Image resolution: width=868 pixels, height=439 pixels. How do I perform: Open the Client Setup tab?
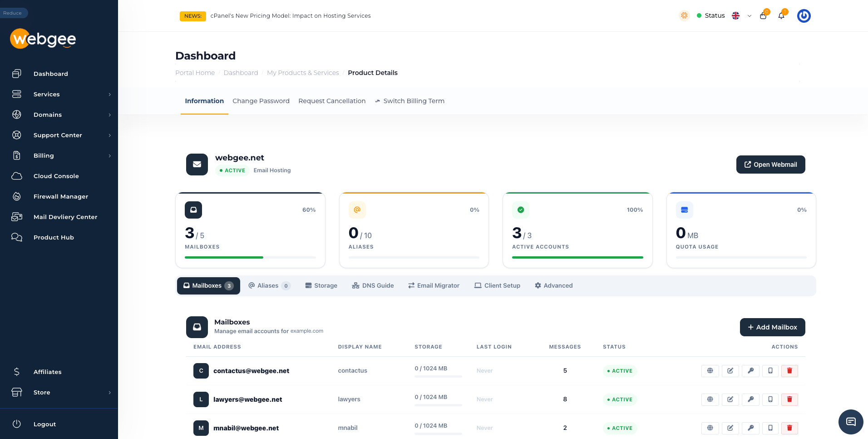click(497, 286)
